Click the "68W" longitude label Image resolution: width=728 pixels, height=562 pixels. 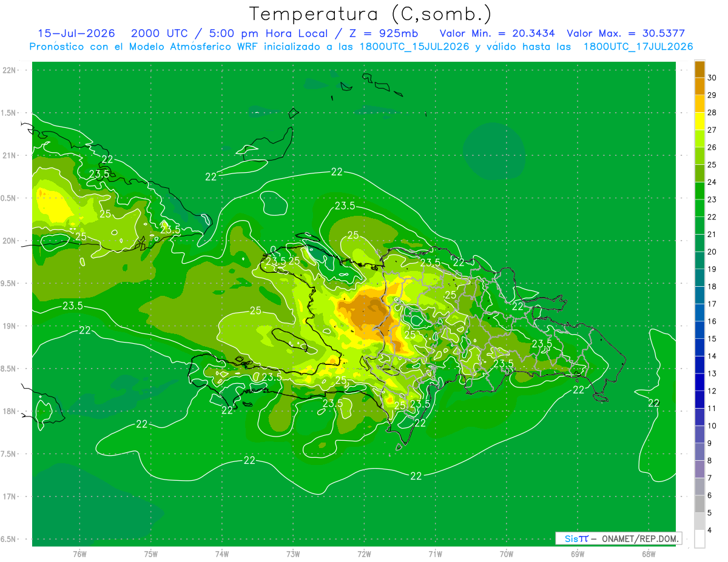pos(649,554)
